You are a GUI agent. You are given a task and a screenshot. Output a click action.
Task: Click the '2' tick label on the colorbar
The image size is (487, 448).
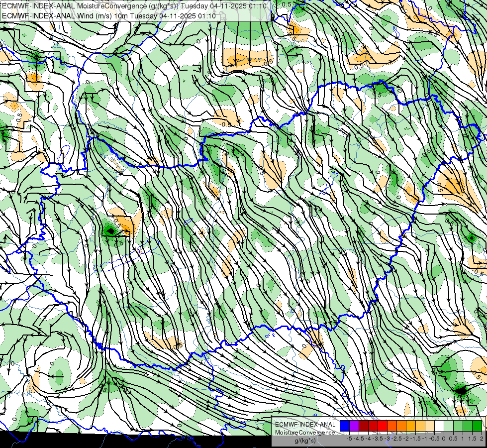482,439
